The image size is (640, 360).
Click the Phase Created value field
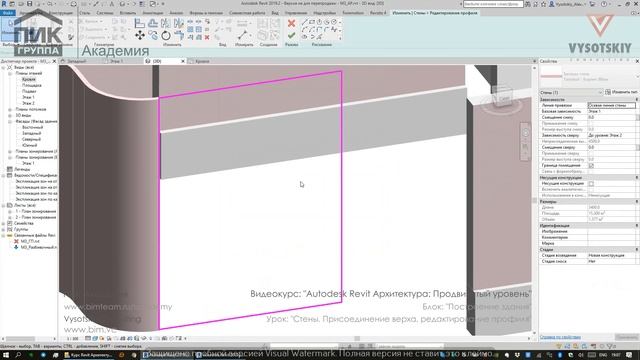[613, 256]
